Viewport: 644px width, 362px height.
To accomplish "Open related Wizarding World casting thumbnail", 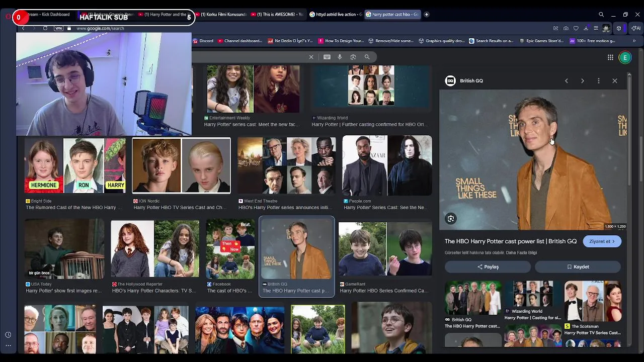I will point(533,294).
